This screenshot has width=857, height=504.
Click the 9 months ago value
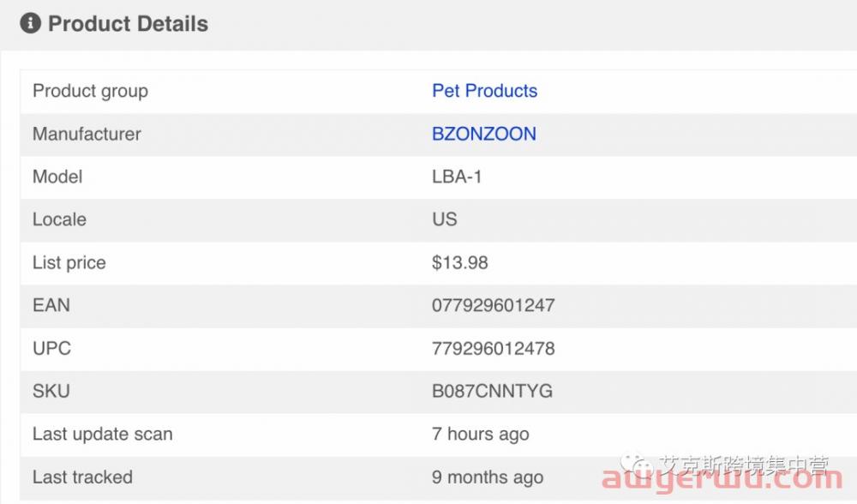click(488, 477)
